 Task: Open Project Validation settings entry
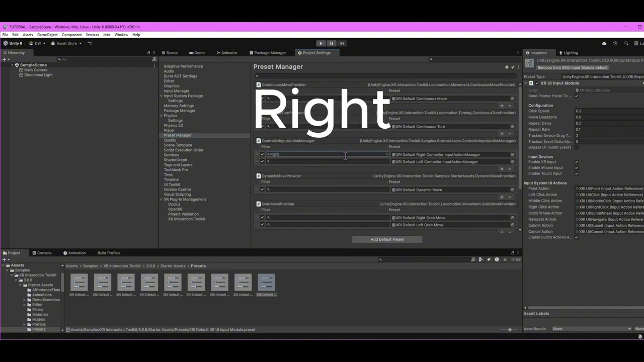coord(183,214)
